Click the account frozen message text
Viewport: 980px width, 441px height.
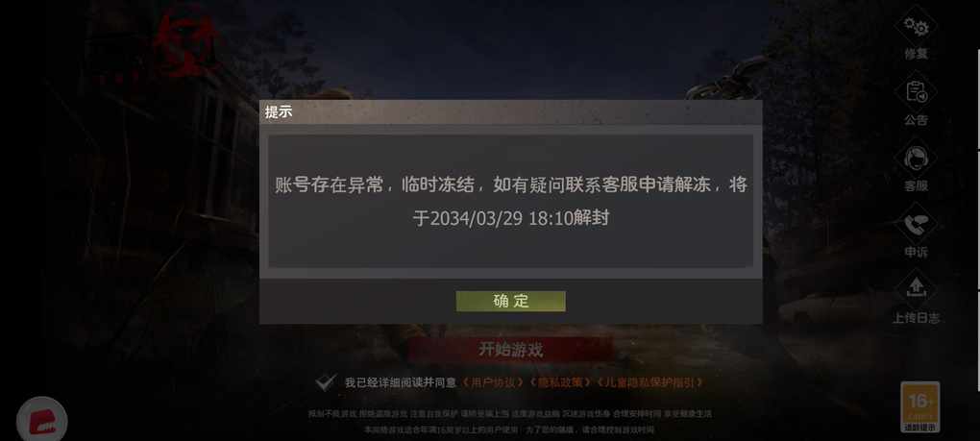coord(510,201)
